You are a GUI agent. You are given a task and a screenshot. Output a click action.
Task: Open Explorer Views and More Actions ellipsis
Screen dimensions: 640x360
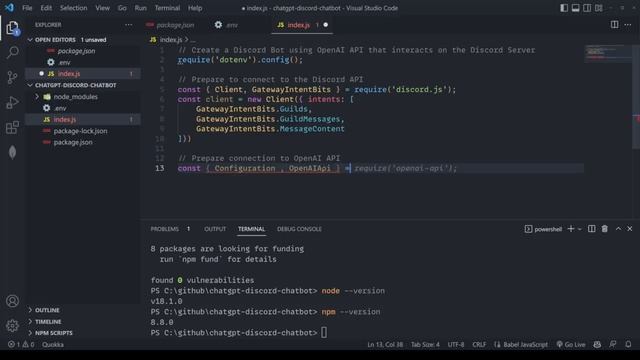(129, 24)
